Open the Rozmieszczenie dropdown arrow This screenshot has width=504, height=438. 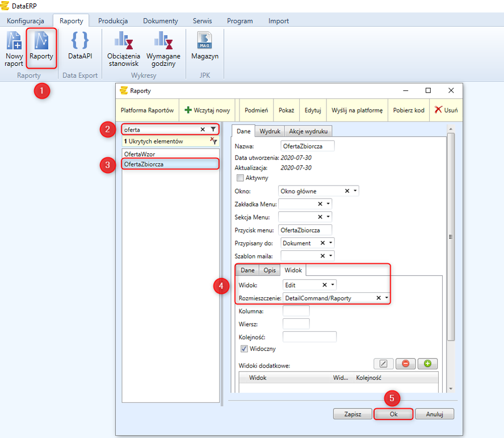click(x=387, y=298)
